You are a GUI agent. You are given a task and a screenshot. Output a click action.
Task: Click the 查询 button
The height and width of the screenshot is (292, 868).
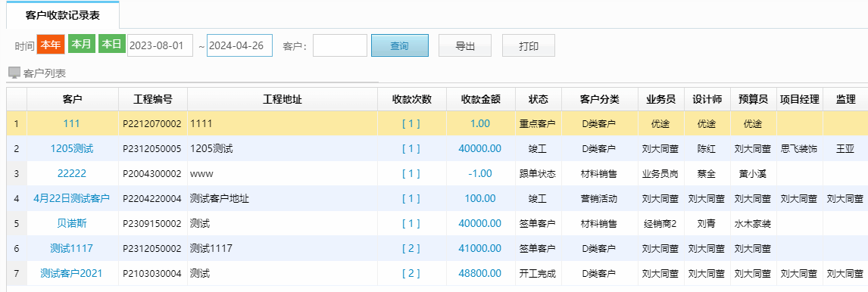400,45
